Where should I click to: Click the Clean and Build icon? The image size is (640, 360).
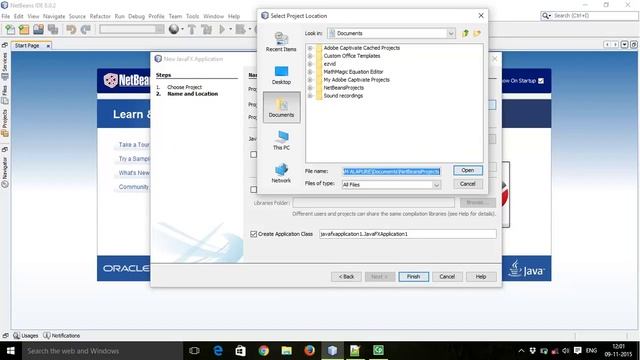207,29
